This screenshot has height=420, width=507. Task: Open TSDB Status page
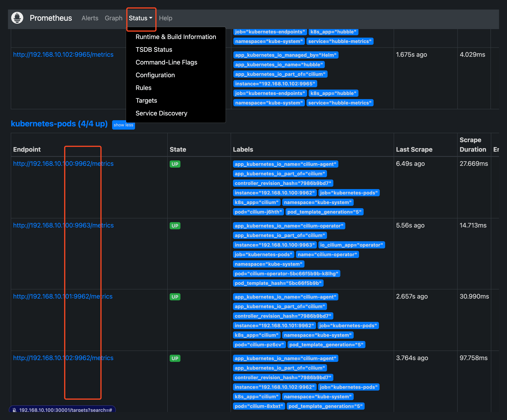pos(154,50)
